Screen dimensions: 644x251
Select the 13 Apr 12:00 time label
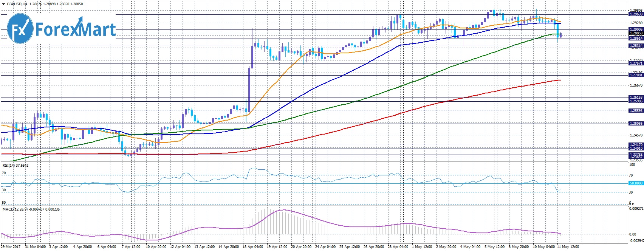204,247
